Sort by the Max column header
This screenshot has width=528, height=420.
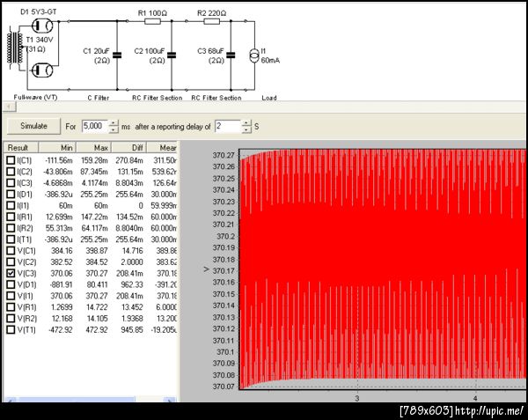pos(94,148)
